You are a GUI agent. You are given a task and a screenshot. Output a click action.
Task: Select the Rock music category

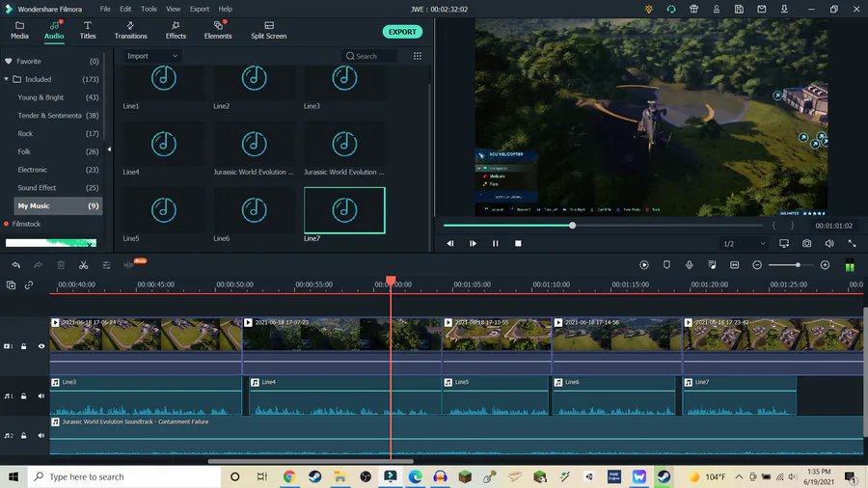pyautogui.click(x=58, y=133)
